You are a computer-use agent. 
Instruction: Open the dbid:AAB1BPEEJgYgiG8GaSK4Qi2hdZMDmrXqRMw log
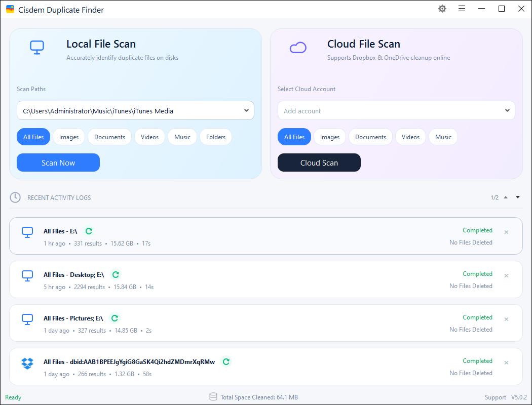(x=265, y=367)
